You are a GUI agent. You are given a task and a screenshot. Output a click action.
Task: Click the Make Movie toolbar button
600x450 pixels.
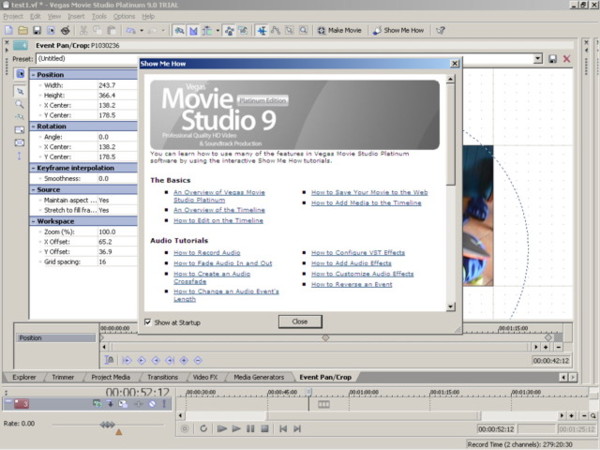(x=339, y=31)
